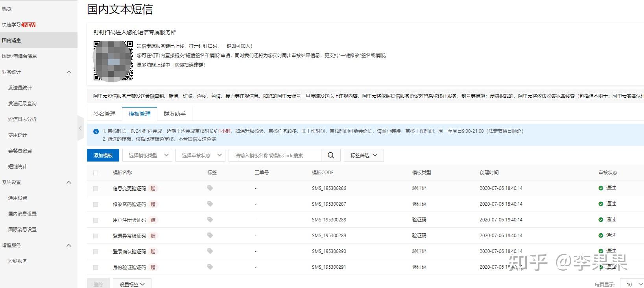Screen dimensions: 644x288
Task: Click the search magnifier icon
Action: coord(331,155)
